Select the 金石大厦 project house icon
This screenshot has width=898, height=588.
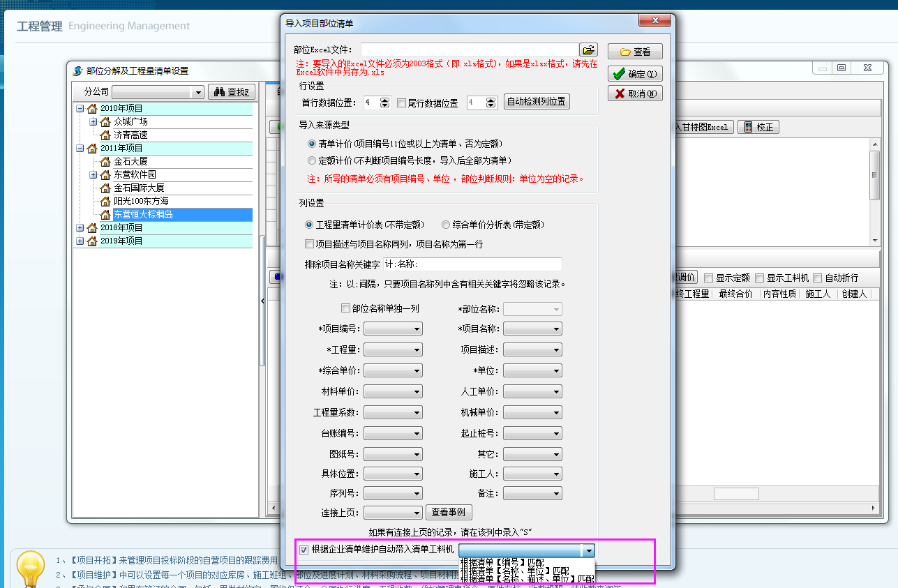coord(106,161)
